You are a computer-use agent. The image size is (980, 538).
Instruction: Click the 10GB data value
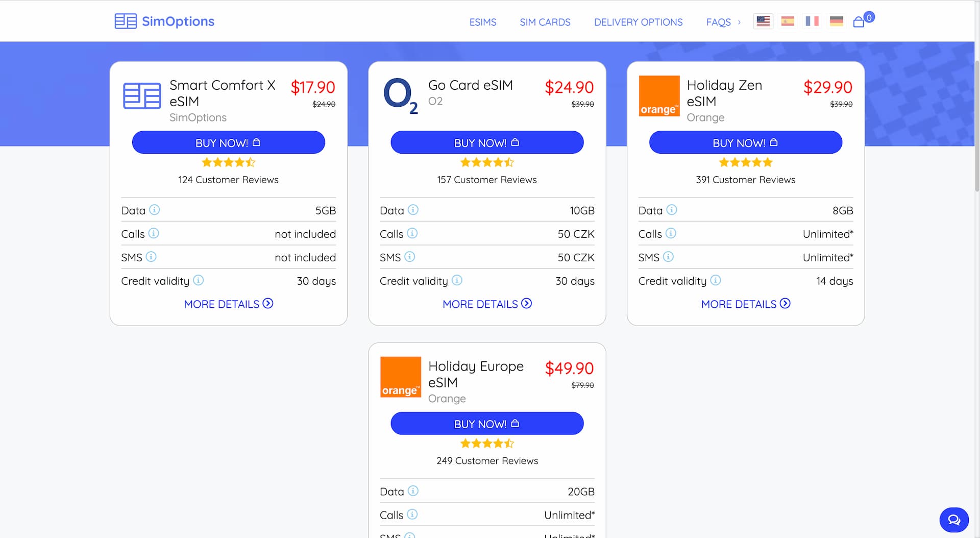[582, 210]
